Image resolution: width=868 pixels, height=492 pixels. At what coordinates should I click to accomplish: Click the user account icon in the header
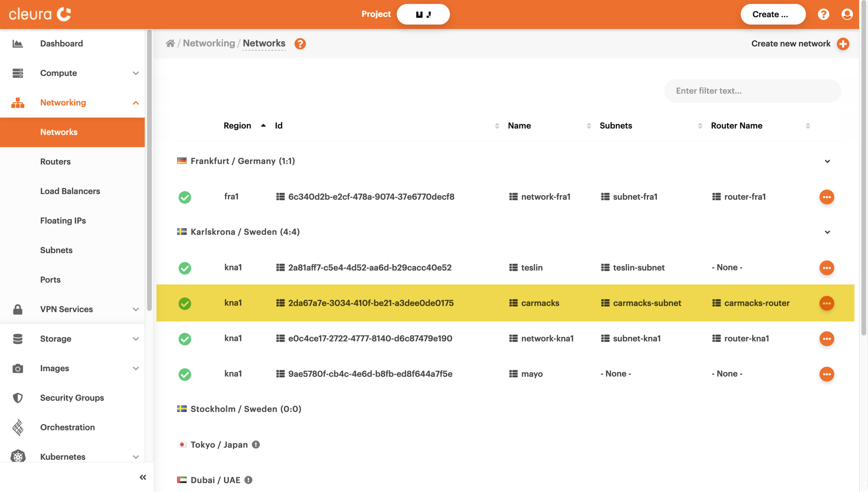847,14
